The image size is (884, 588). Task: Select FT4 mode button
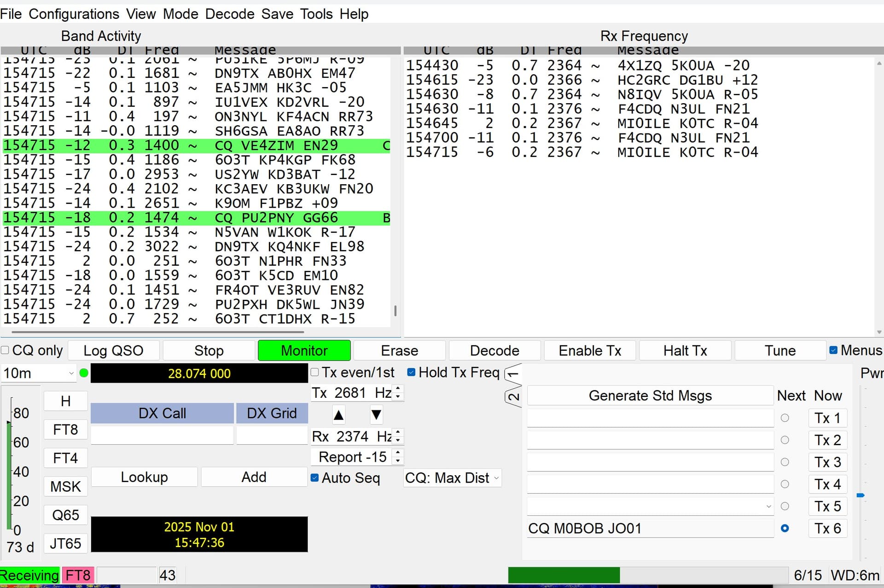pos(65,458)
